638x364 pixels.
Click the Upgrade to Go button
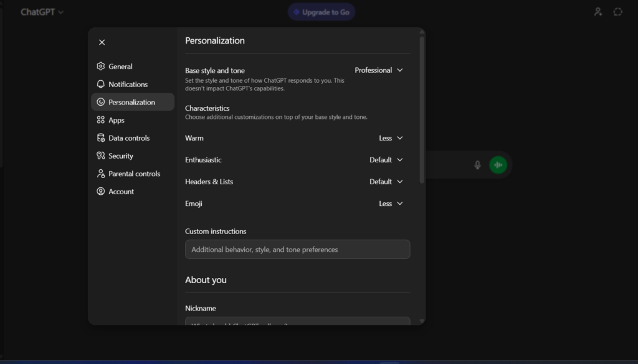[x=321, y=11]
